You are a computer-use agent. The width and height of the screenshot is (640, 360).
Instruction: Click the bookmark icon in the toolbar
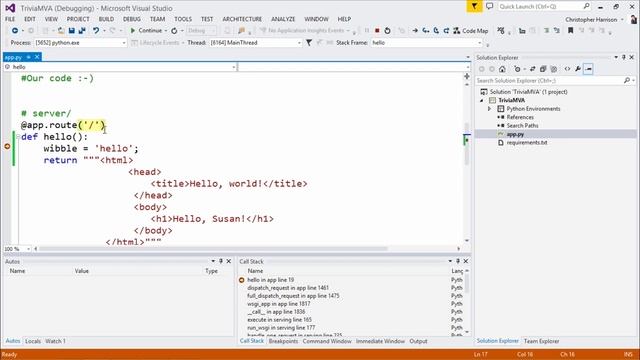pyautogui.click(x=570, y=31)
